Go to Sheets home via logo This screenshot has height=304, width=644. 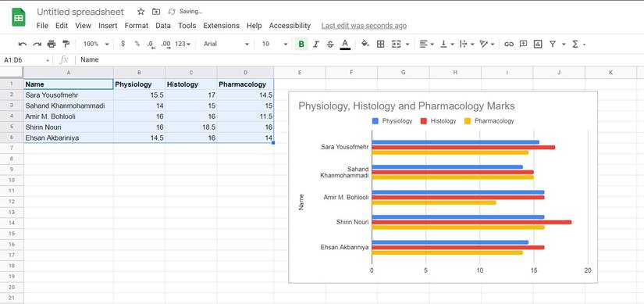[x=19, y=17]
